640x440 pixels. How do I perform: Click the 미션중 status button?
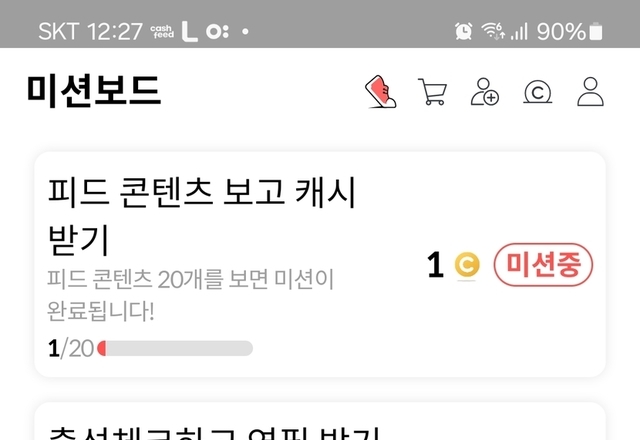click(x=543, y=264)
